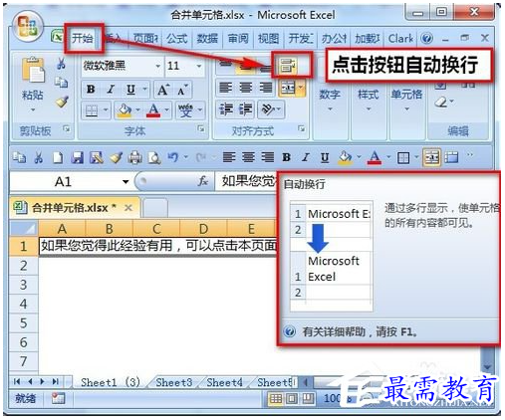
Task: Toggle Bold in the ribbon font group
Action: 91,90
